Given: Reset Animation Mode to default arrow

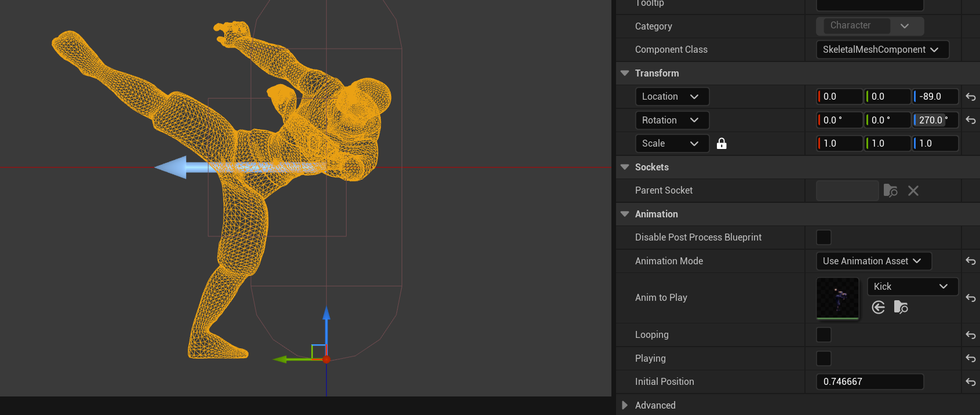Looking at the screenshot, I should tap(971, 261).
